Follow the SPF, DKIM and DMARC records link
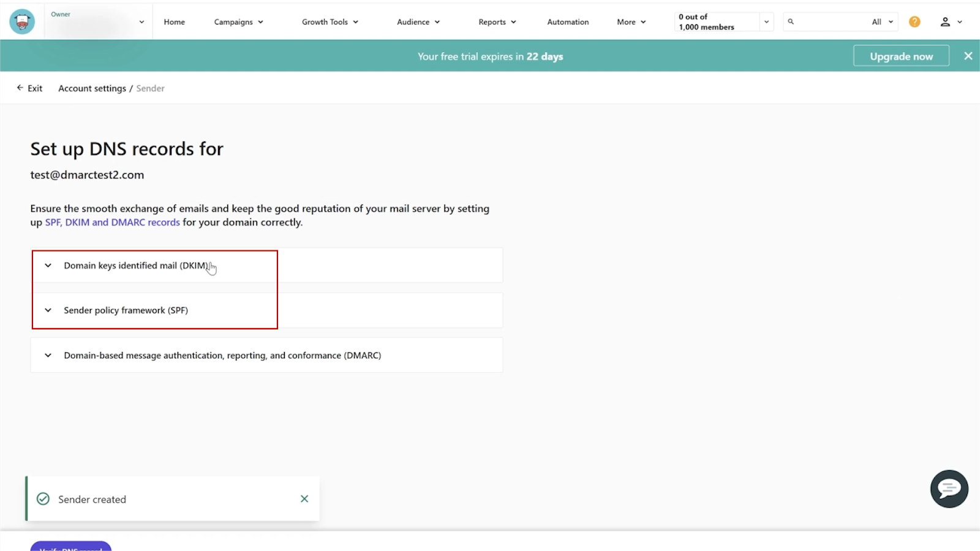This screenshot has height=551, width=980. pyautogui.click(x=112, y=222)
